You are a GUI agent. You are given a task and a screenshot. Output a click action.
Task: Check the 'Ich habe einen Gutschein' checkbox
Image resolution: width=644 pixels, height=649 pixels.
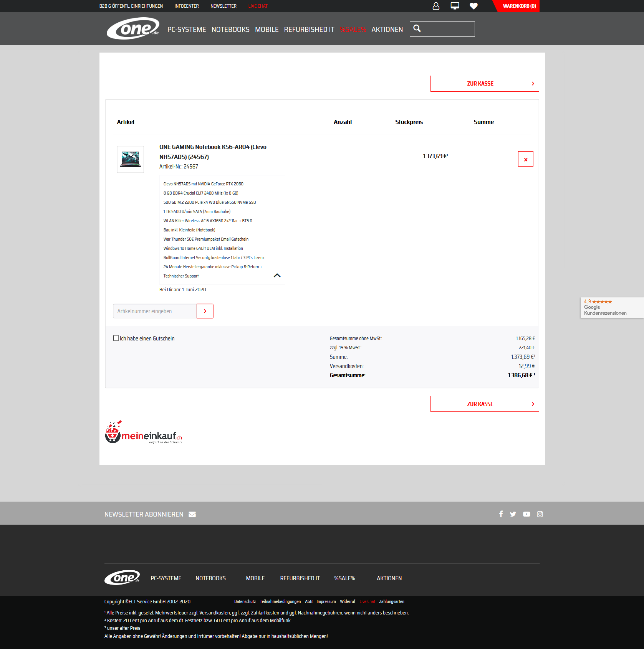(116, 338)
